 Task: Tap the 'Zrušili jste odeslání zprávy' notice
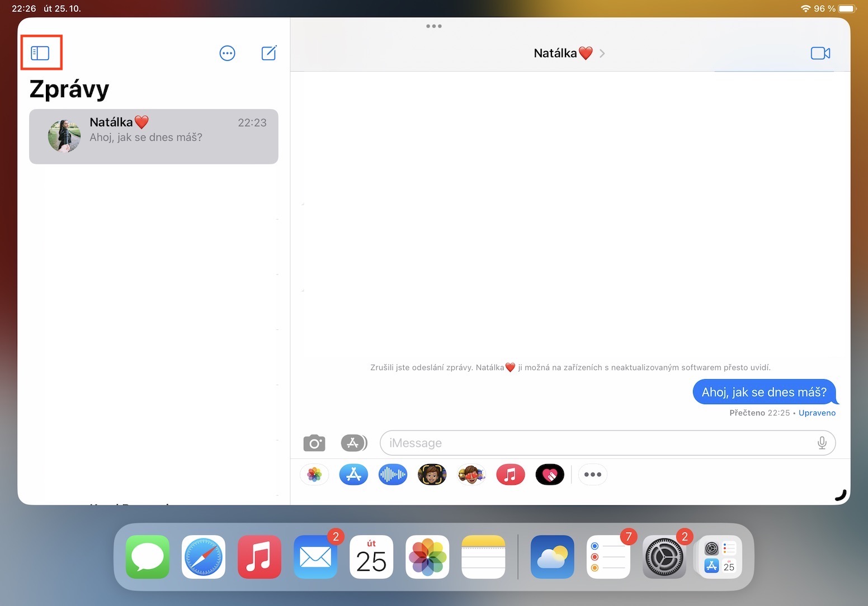570,367
